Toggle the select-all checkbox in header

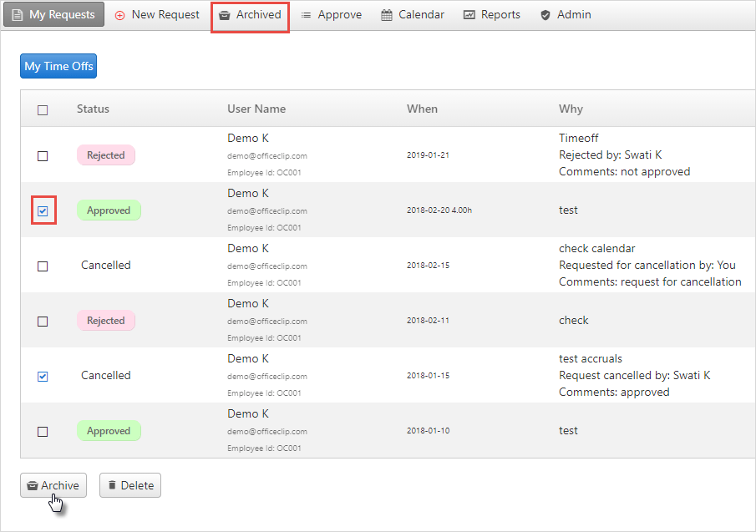tap(43, 110)
